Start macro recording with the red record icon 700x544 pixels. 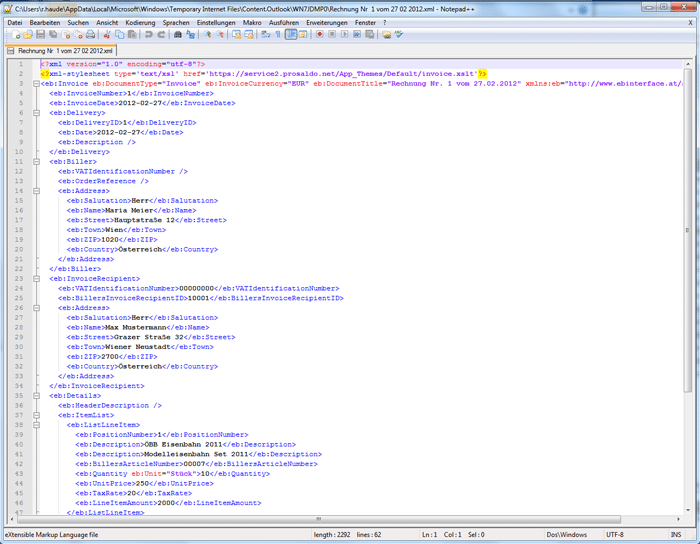tap(320, 35)
